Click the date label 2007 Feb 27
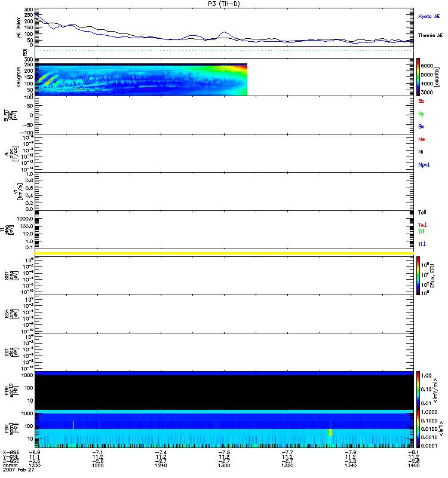 click(19, 470)
